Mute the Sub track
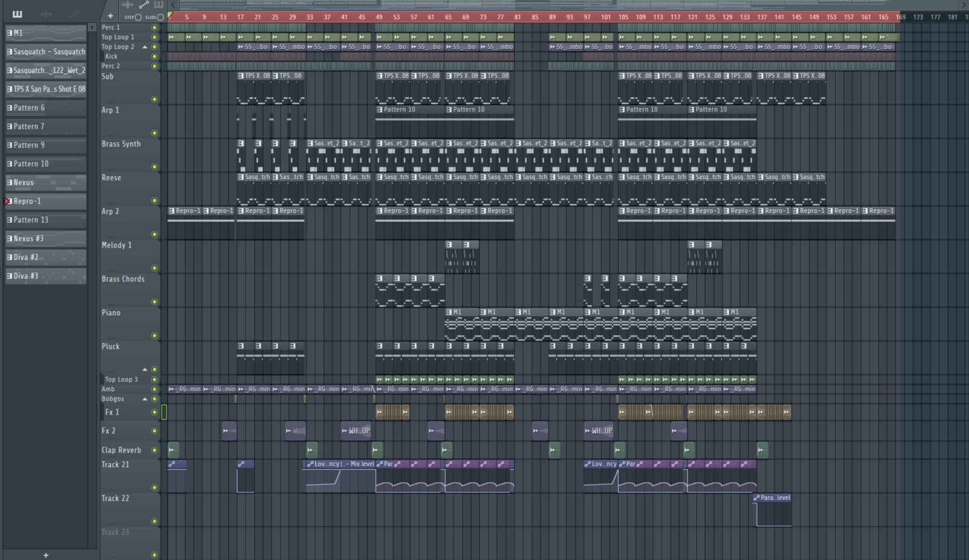Image resolution: width=969 pixels, height=560 pixels. 154,99
